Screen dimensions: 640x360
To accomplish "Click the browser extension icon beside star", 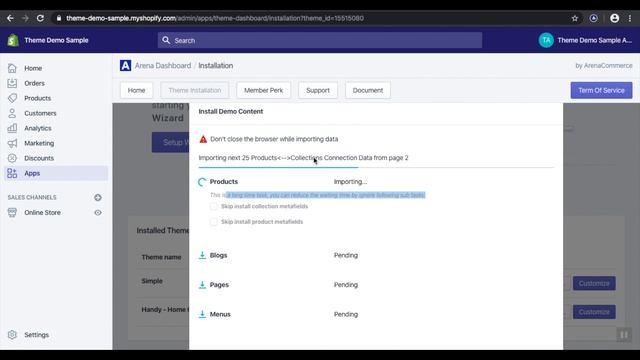I will click(593, 18).
